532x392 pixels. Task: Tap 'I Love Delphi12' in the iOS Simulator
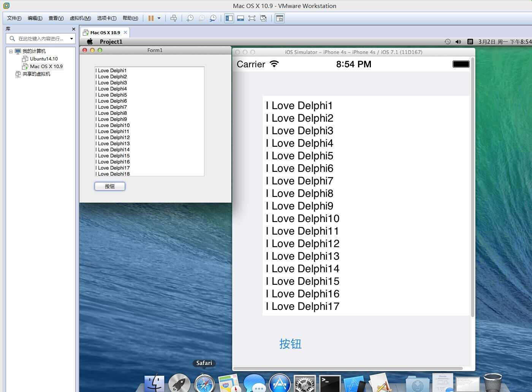click(302, 244)
